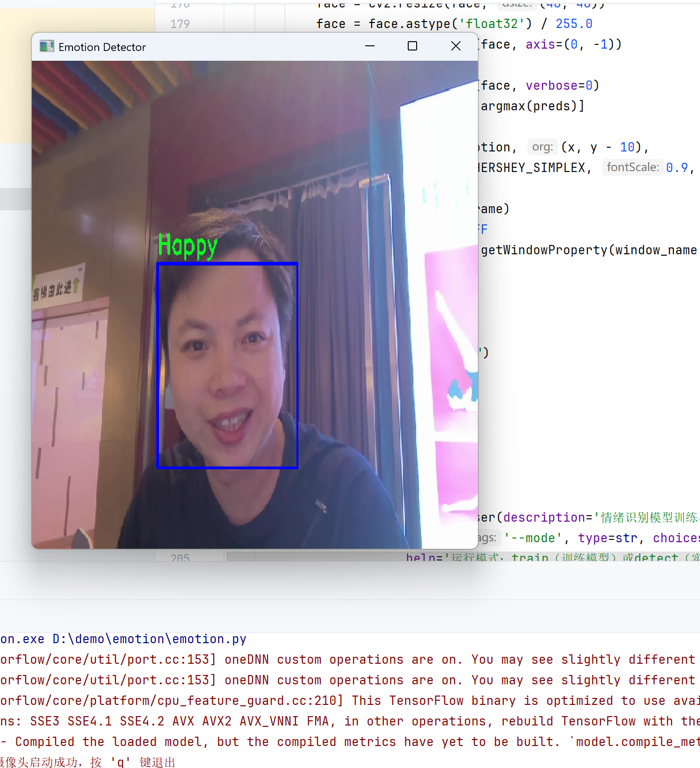Click the fontScale: inlay hint
The width and height of the screenshot is (700, 768).
pyautogui.click(x=632, y=167)
